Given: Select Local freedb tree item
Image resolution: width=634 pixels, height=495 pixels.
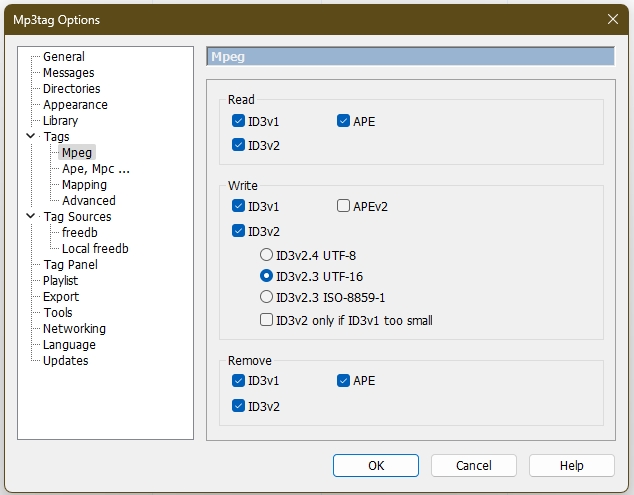Looking at the screenshot, I should [95, 249].
